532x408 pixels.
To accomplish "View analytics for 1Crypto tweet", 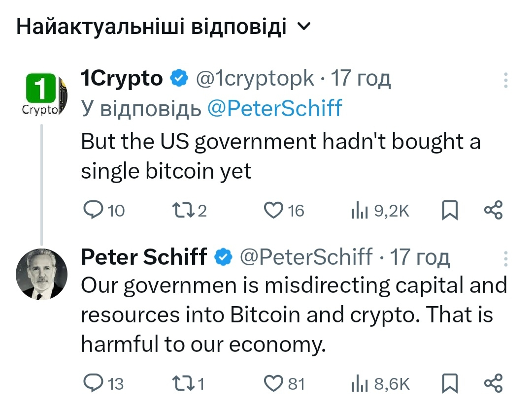I will click(360, 211).
